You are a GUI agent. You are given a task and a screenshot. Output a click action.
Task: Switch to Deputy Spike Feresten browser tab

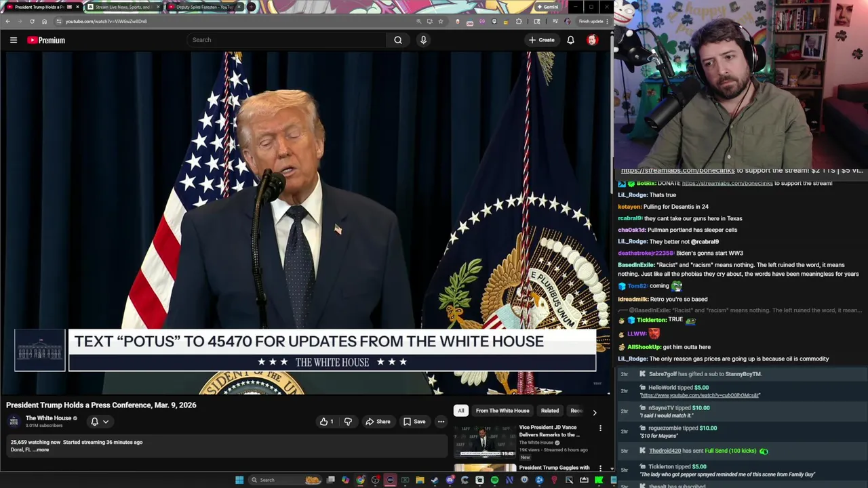click(203, 7)
